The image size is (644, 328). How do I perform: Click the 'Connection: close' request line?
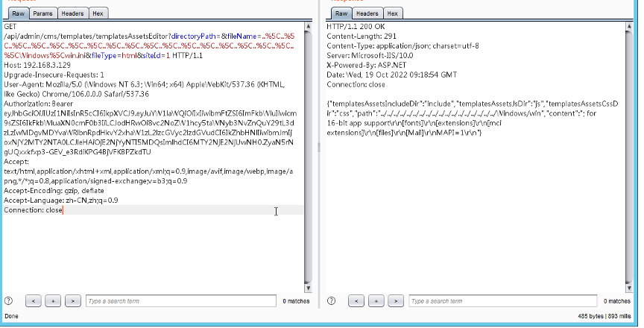[33, 210]
